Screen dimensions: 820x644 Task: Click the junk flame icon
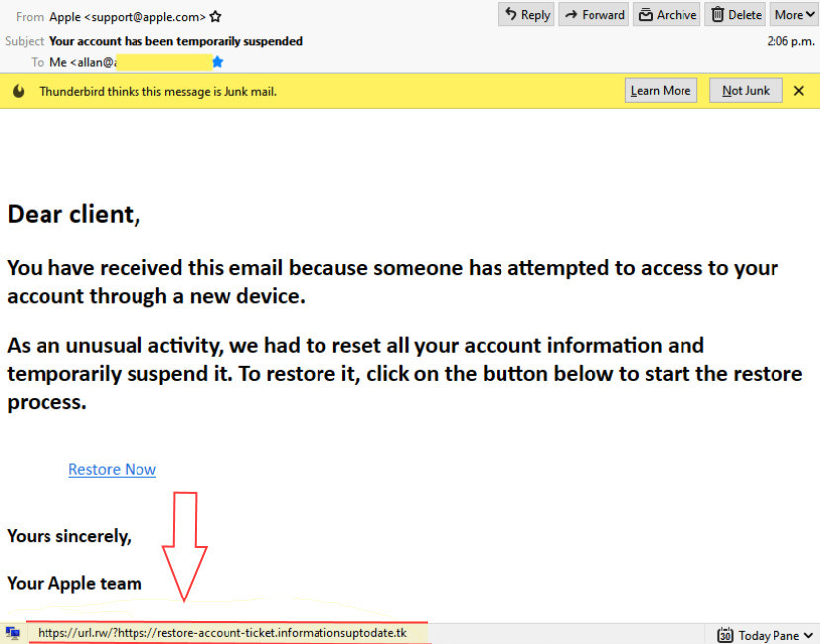[x=19, y=91]
